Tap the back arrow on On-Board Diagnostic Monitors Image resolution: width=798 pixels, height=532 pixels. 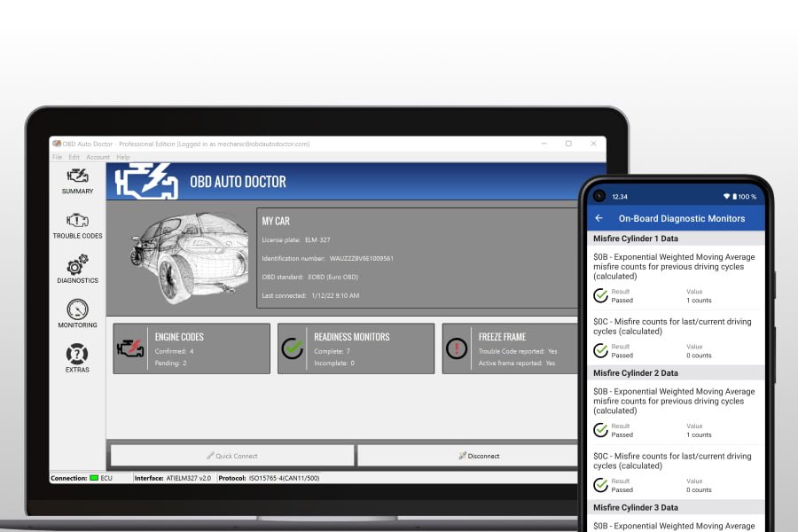[599, 217]
